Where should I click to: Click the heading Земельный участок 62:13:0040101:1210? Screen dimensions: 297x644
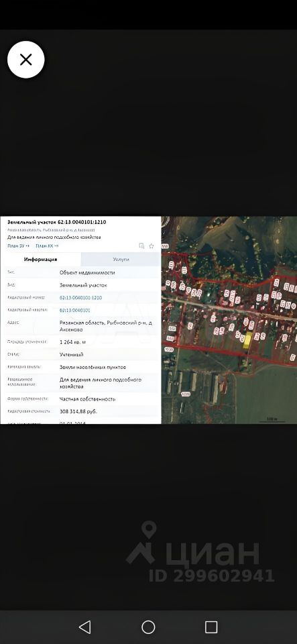coord(56,222)
